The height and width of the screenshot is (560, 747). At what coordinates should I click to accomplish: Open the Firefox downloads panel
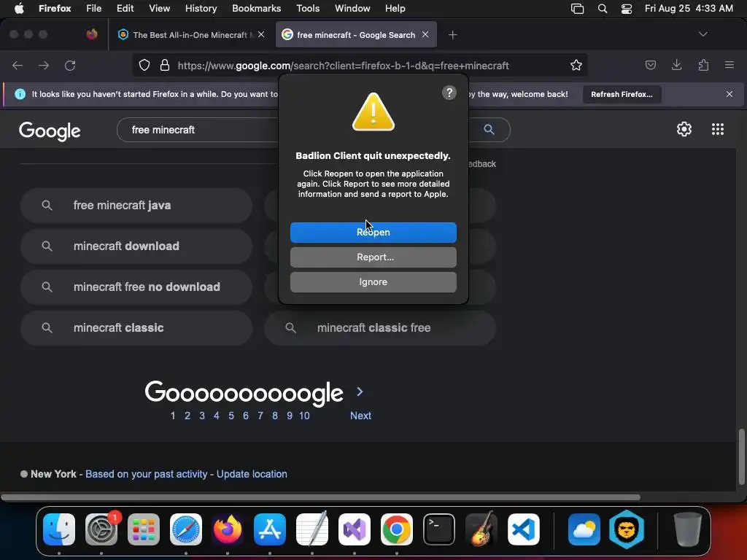[676, 65]
